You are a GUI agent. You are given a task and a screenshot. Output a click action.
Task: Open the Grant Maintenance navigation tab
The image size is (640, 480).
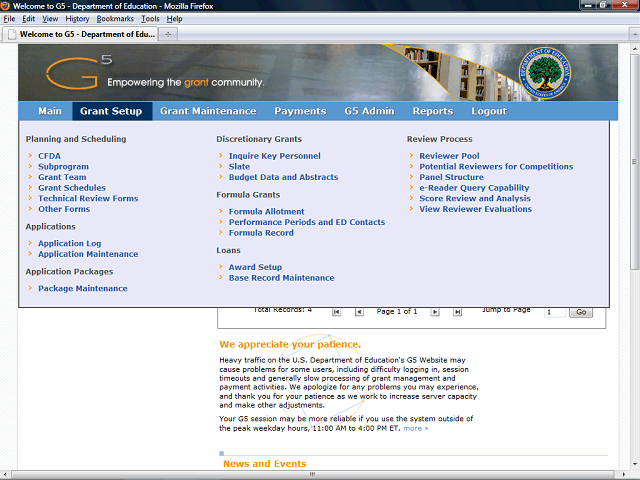[x=208, y=111]
